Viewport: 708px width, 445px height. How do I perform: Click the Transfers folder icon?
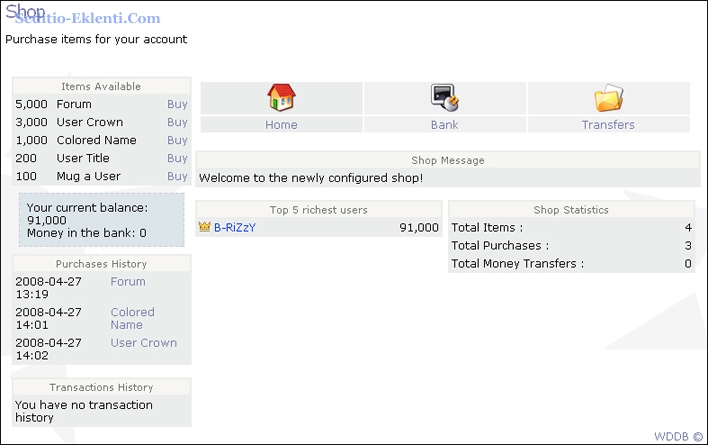(x=608, y=98)
